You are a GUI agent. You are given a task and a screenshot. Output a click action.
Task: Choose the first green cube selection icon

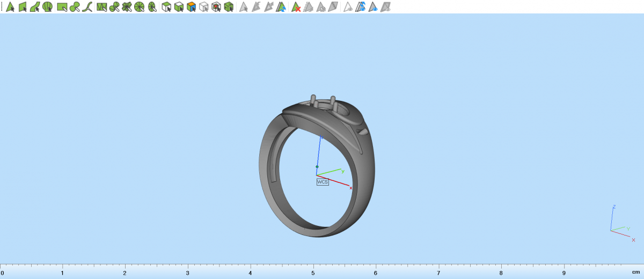pyautogui.click(x=166, y=7)
